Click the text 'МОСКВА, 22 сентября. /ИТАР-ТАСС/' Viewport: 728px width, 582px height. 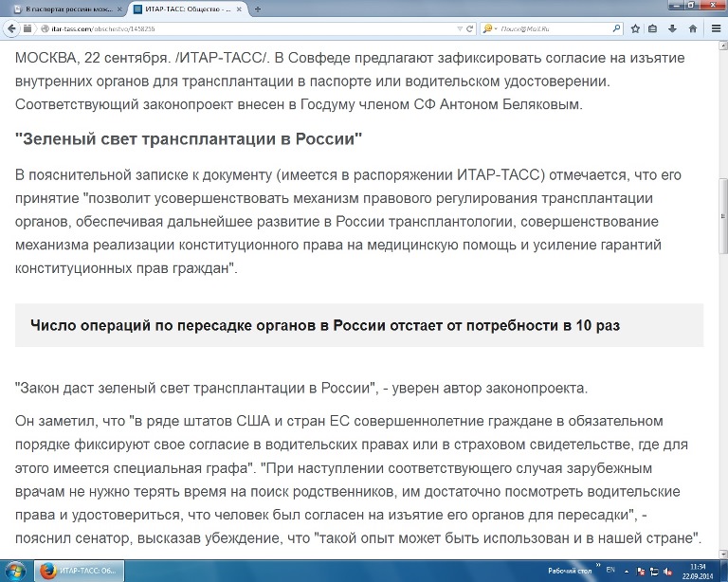(x=142, y=58)
